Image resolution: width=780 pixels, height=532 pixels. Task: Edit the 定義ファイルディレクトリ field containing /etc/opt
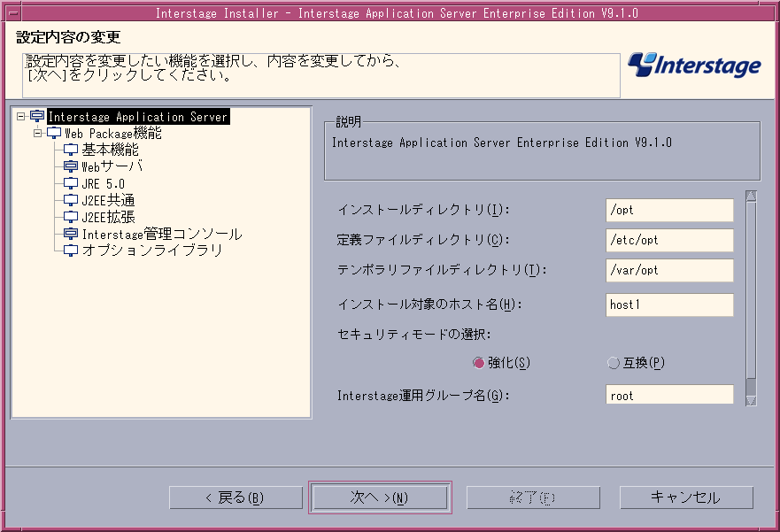669,241
